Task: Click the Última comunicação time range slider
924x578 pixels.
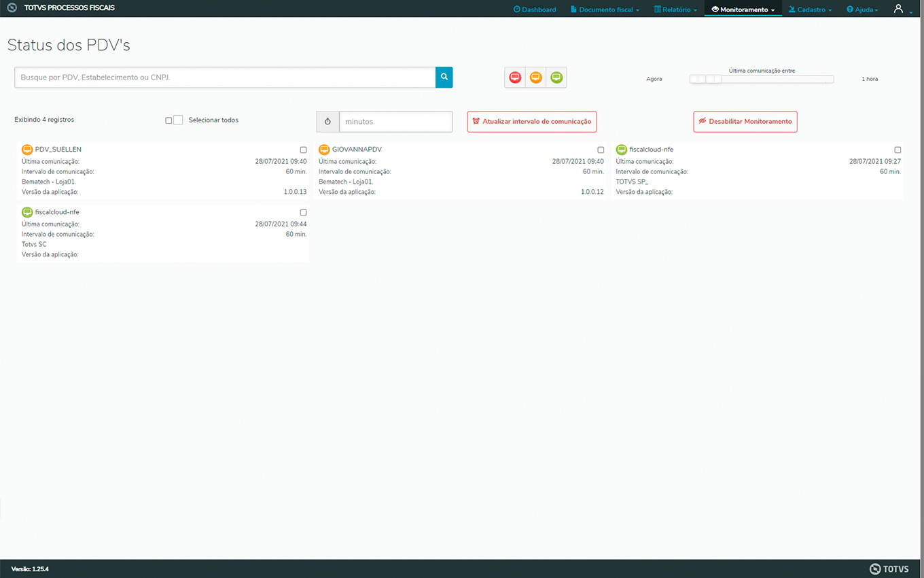Action: pyautogui.click(x=761, y=80)
